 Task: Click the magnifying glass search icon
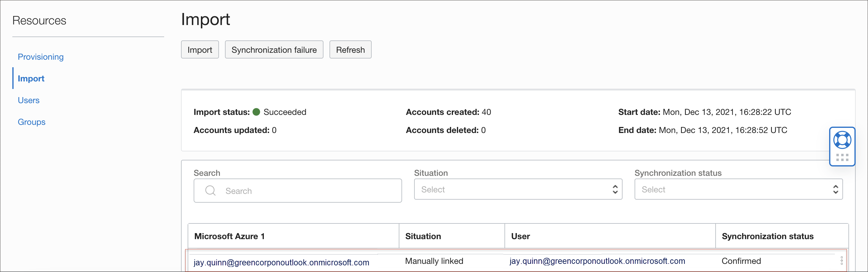210,191
